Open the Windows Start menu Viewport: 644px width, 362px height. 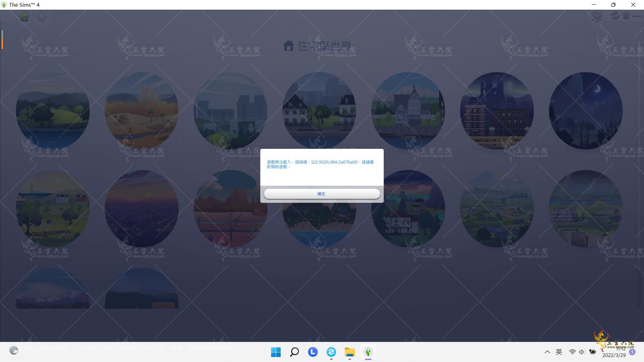[276, 352]
